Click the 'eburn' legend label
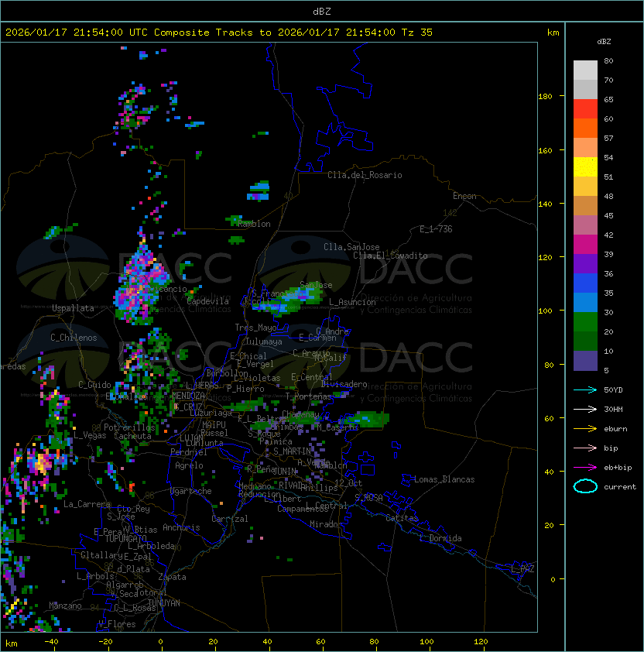The height and width of the screenshot is (652, 644). point(615,429)
